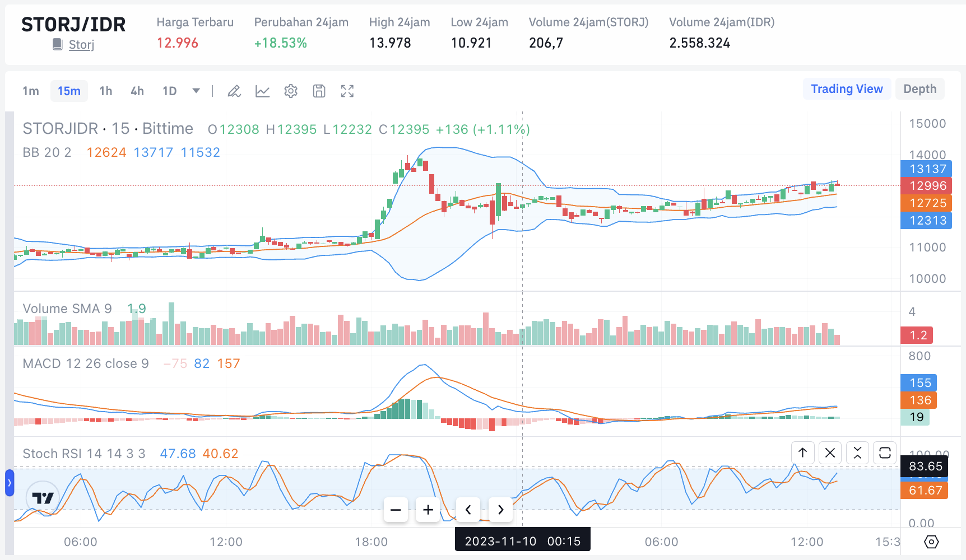Select the MACD 12 26 close 9 legend
Viewport: 966px width, 560px height.
pos(86,363)
